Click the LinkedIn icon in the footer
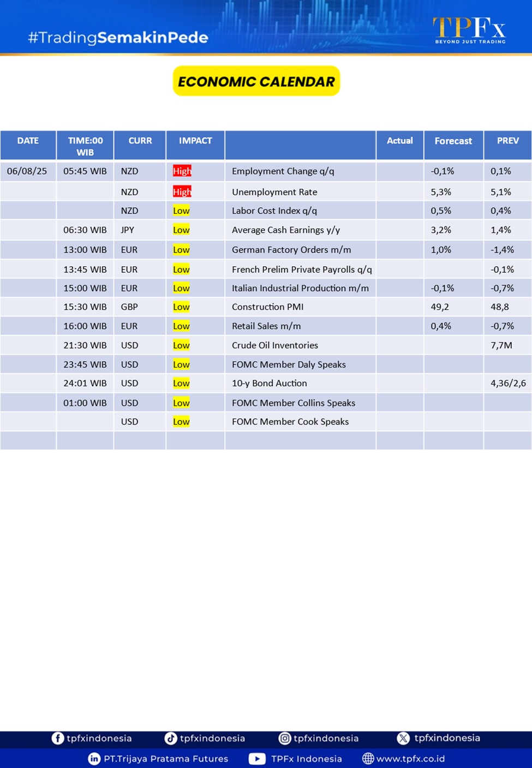 pos(94,759)
